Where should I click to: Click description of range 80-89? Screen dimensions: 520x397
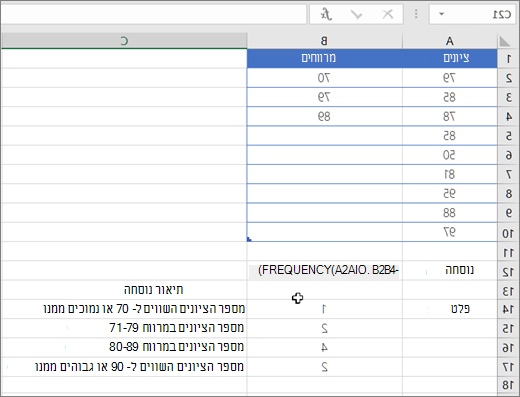(177, 347)
